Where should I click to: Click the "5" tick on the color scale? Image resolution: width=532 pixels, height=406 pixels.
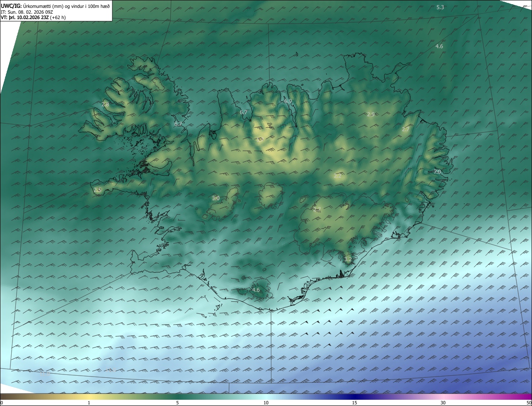pos(177,403)
